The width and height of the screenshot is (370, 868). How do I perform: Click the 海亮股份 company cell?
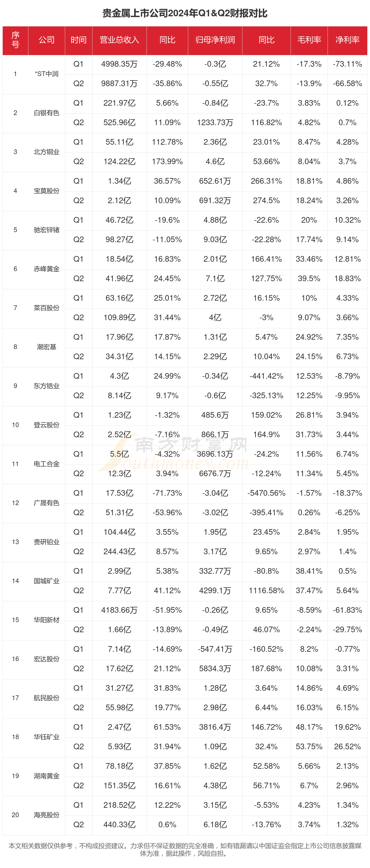[x=46, y=815]
